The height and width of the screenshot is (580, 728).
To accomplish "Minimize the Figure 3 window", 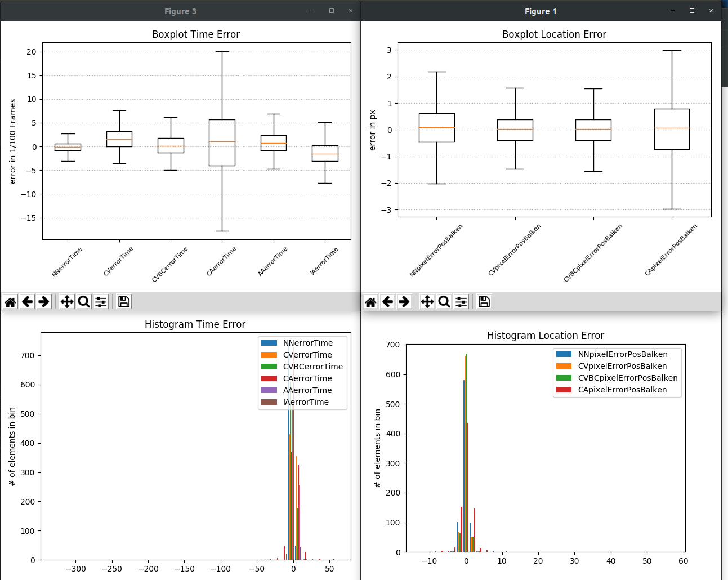I will pyautogui.click(x=312, y=11).
